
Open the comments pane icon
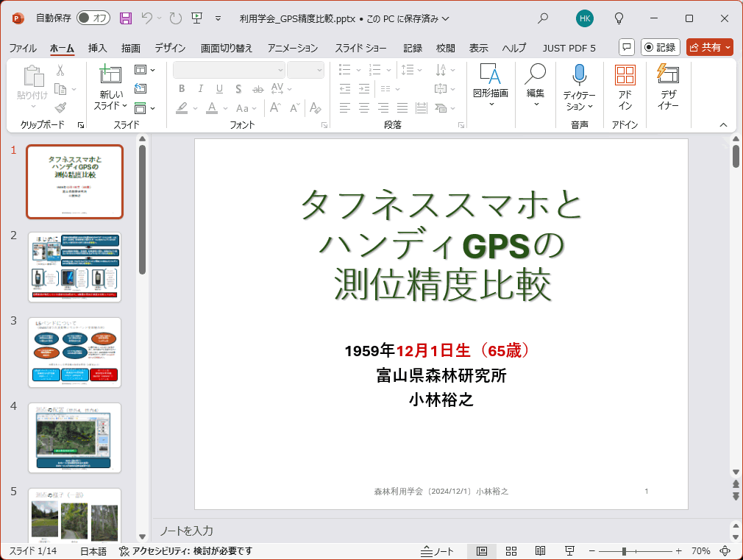coord(627,47)
